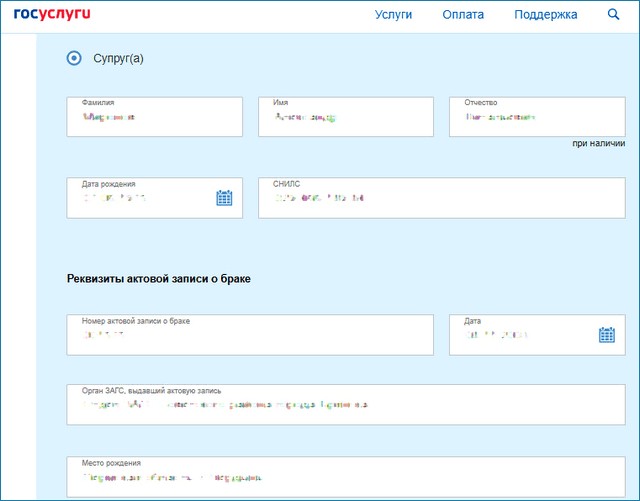Click the Реквизиты актовой записи о браке heading
The height and width of the screenshot is (501, 640).
coord(159,279)
